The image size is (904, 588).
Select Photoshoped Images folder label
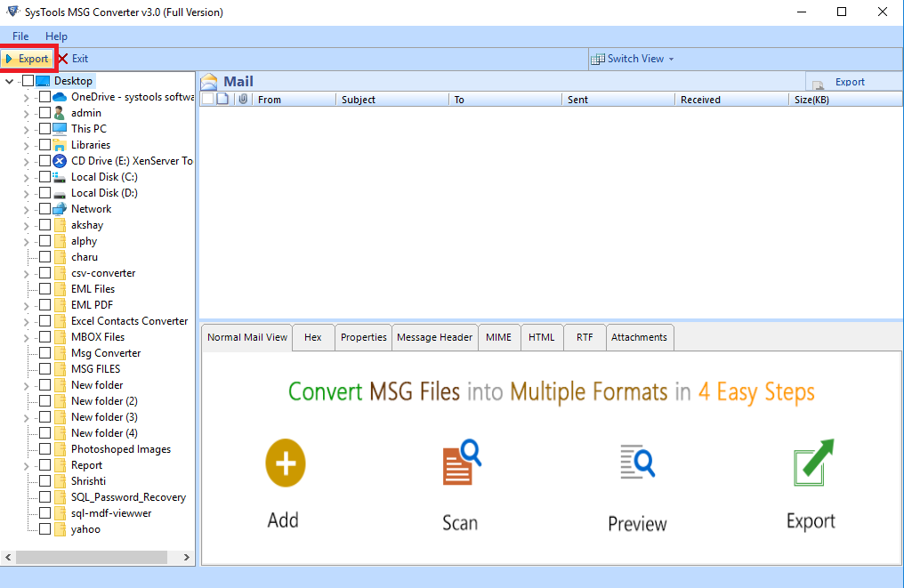[x=121, y=449]
